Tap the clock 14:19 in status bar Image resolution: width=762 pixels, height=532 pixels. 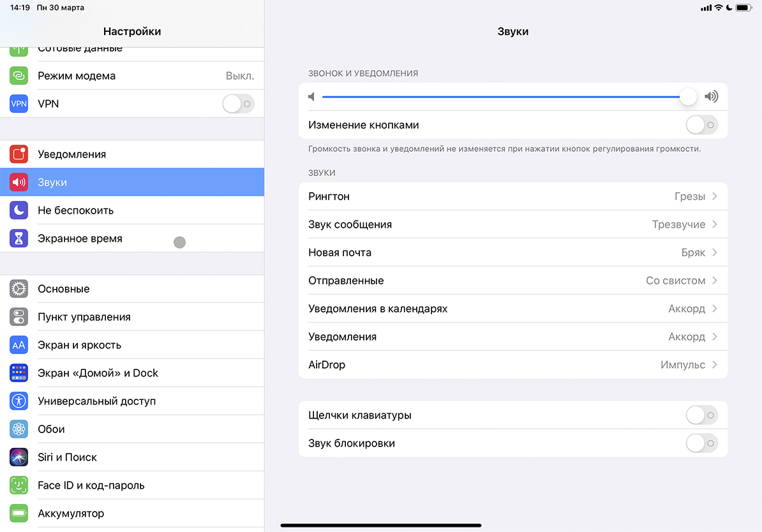click(x=20, y=8)
